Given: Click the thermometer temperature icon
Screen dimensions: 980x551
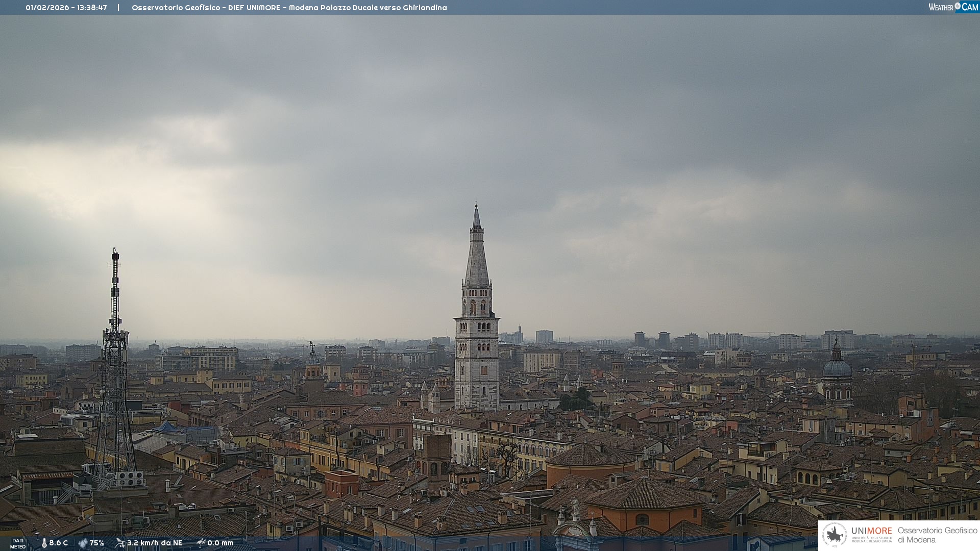Looking at the screenshot, I should tap(44, 543).
